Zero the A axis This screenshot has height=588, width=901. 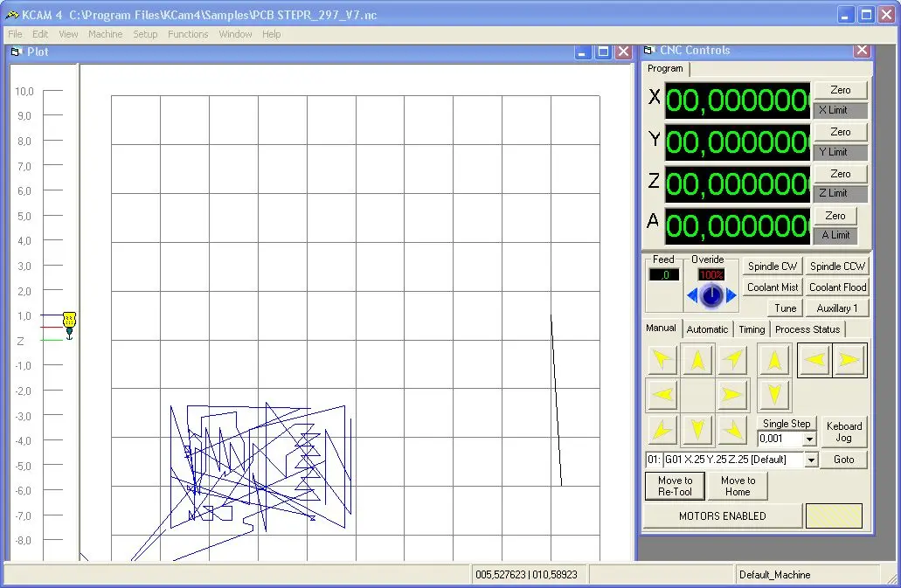coord(835,216)
